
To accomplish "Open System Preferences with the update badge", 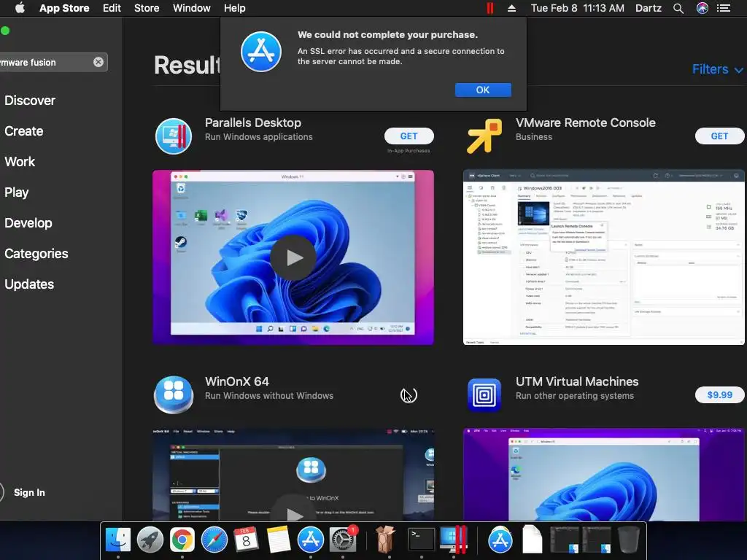I will [x=343, y=540].
